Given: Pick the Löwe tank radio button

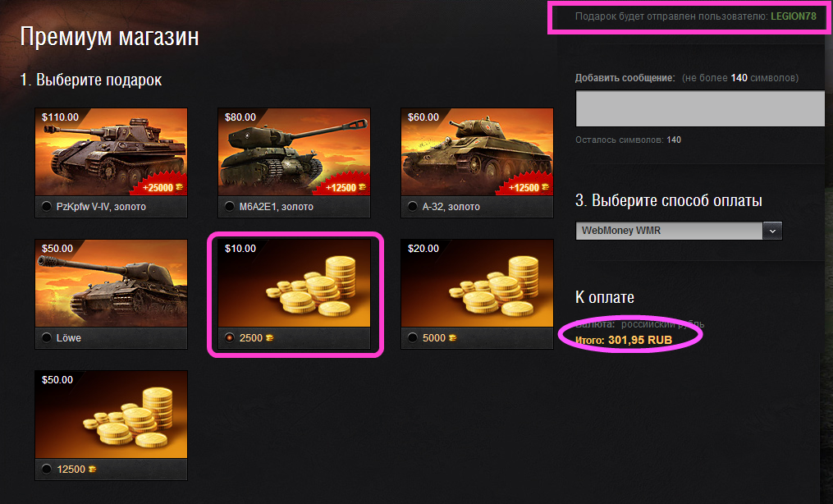Looking at the screenshot, I should point(46,337).
